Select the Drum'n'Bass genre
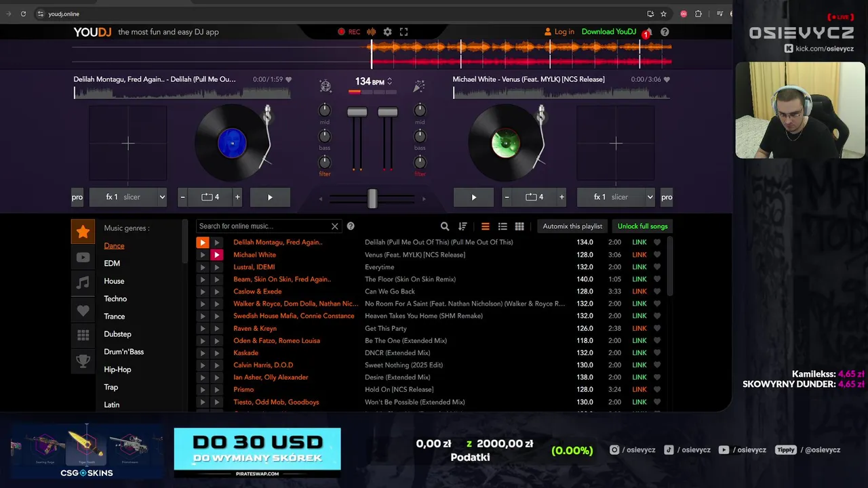The width and height of the screenshot is (868, 488). coord(123,352)
